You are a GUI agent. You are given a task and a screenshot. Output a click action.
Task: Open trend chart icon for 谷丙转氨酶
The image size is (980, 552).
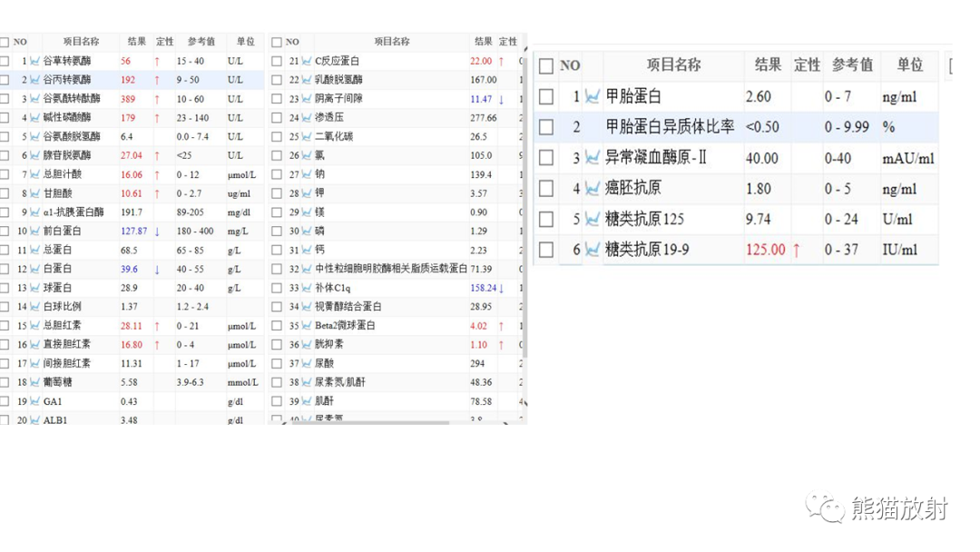35,80
